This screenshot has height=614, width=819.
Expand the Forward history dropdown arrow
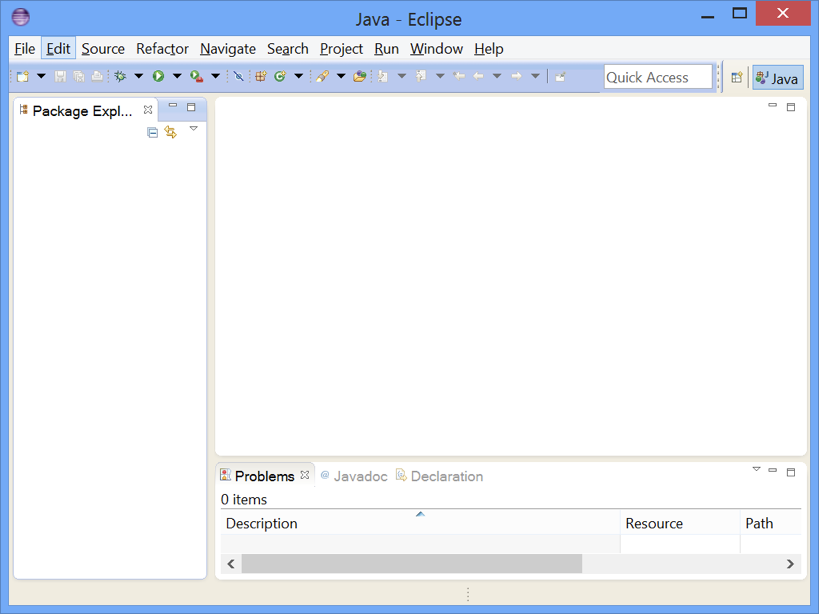point(535,76)
